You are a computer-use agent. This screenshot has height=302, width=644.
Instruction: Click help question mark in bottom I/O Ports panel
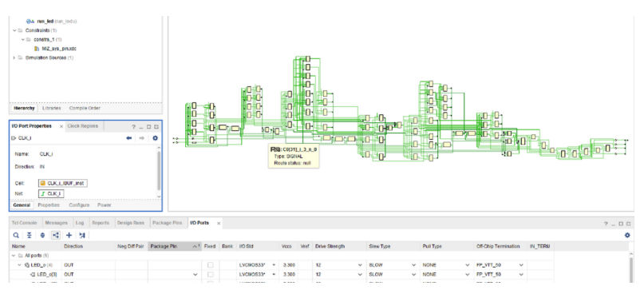(x=606, y=224)
